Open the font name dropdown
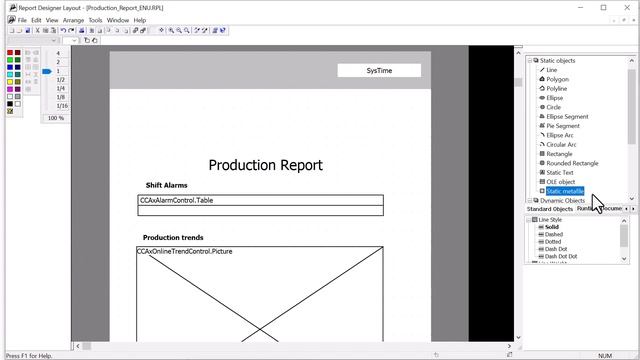The width and height of the screenshot is (640, 360). pos(54,40)
